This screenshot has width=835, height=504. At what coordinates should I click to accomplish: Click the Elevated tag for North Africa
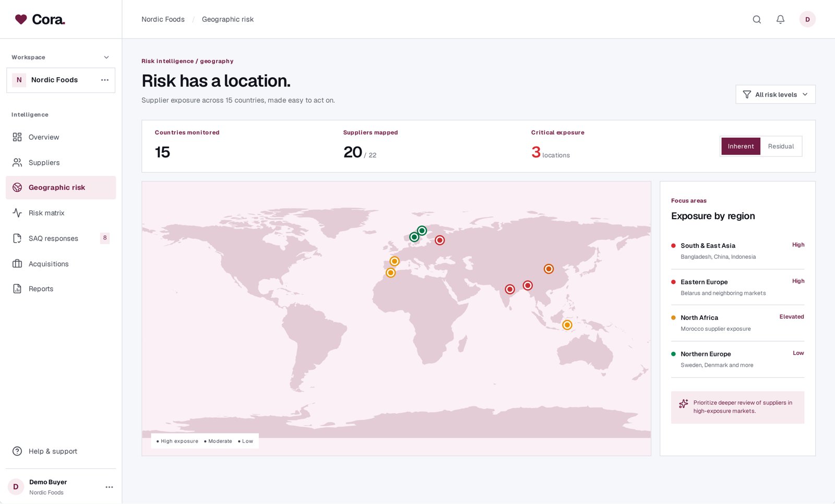point(792,317)
